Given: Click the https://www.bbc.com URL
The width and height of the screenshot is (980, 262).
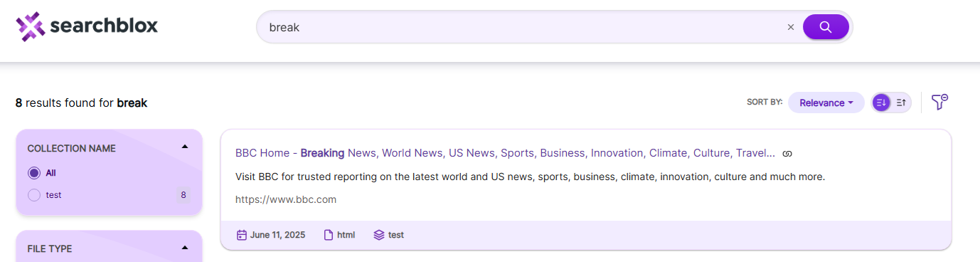Looking at the screenshot, I should [x=286, y=199].
